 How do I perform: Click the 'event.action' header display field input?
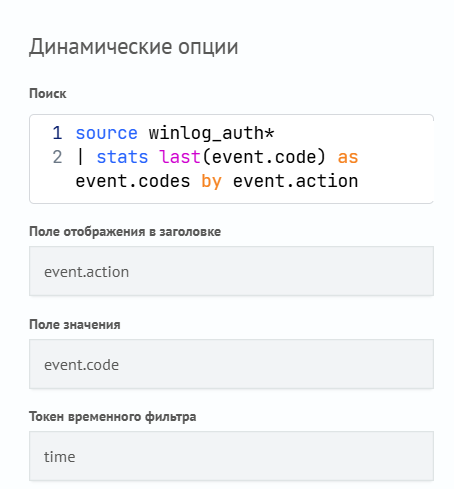[231, 271]
